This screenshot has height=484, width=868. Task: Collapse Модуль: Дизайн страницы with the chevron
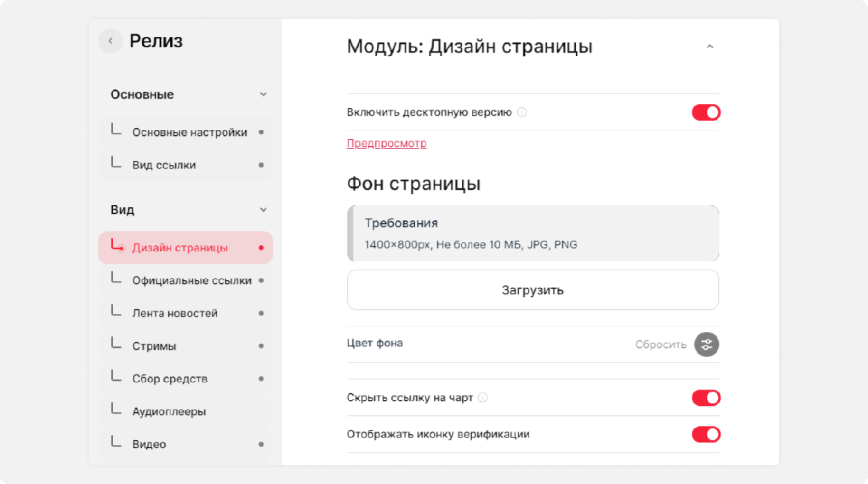tap(710, 47)
